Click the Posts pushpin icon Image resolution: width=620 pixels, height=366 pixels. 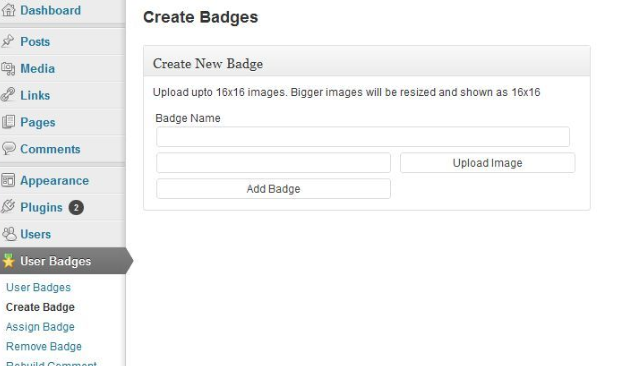[x=8, y=41]
